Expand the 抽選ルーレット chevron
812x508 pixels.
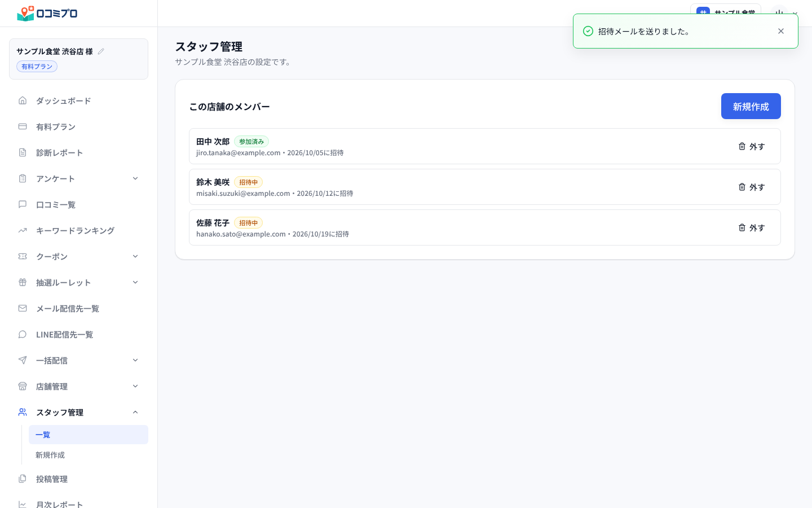(135, 282)
